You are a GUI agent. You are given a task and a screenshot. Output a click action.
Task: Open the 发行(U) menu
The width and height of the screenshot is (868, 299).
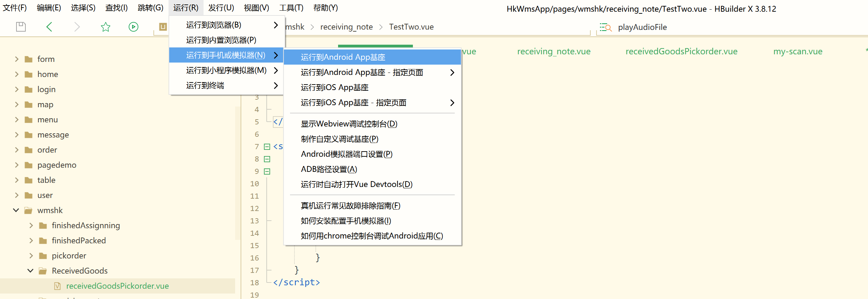[x=221, y=8]
